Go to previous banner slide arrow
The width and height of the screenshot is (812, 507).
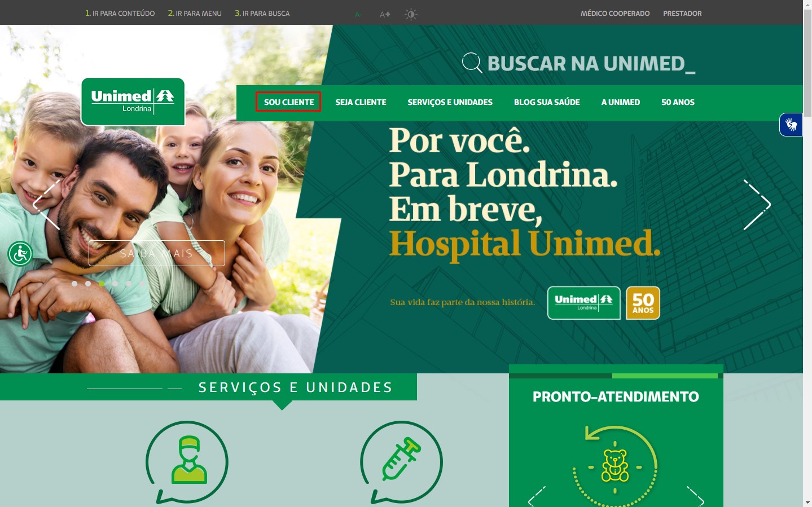click(x=46, y=204)
